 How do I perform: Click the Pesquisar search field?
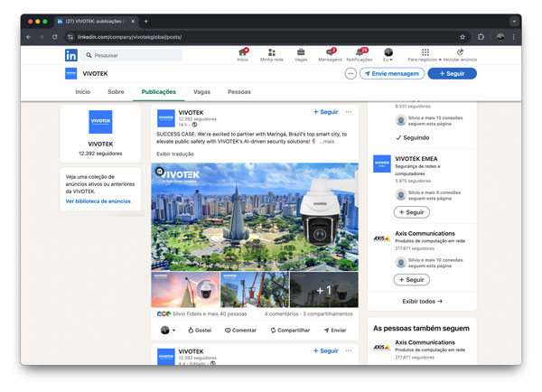click(x=131, y=55)
